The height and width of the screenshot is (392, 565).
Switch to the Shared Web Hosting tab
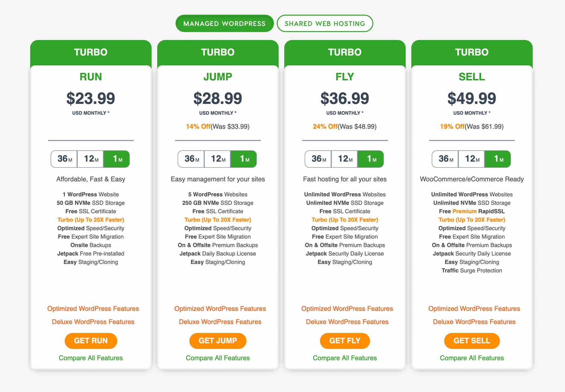click(x=325, y=24)
